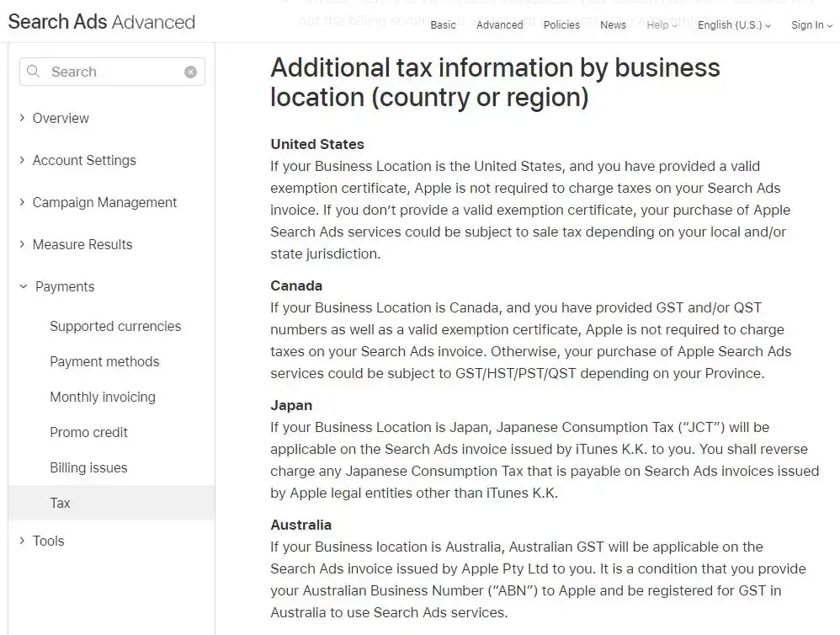The image size is (840, 635).
Task: Open Supported currencies in sidebar
Action: coord(115,326)
